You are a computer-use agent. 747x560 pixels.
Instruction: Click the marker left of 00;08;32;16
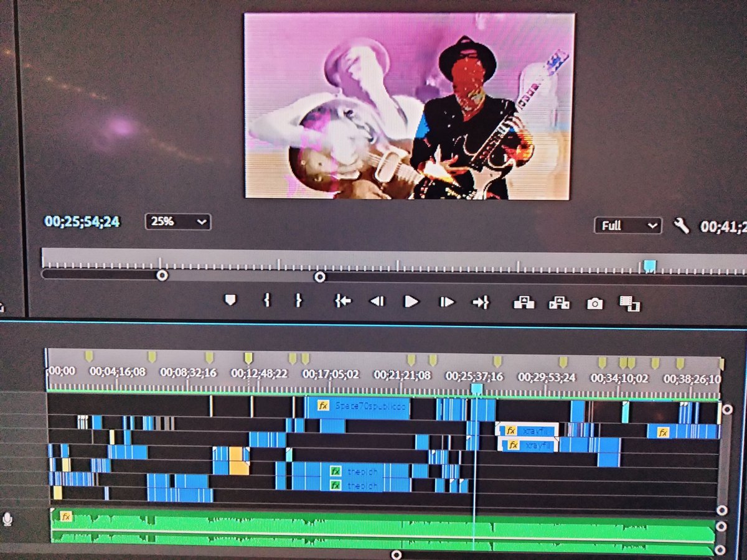(151, 357)
